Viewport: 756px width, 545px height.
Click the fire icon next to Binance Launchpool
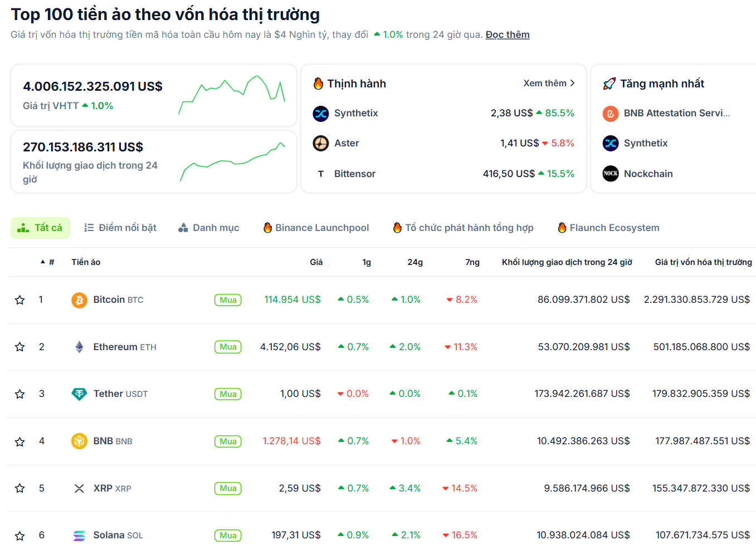point(266,228)
